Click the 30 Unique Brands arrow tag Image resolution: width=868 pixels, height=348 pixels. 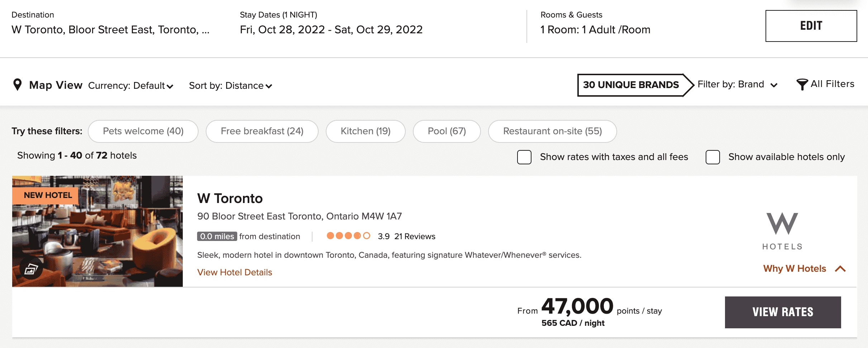[x=634, y=85]
